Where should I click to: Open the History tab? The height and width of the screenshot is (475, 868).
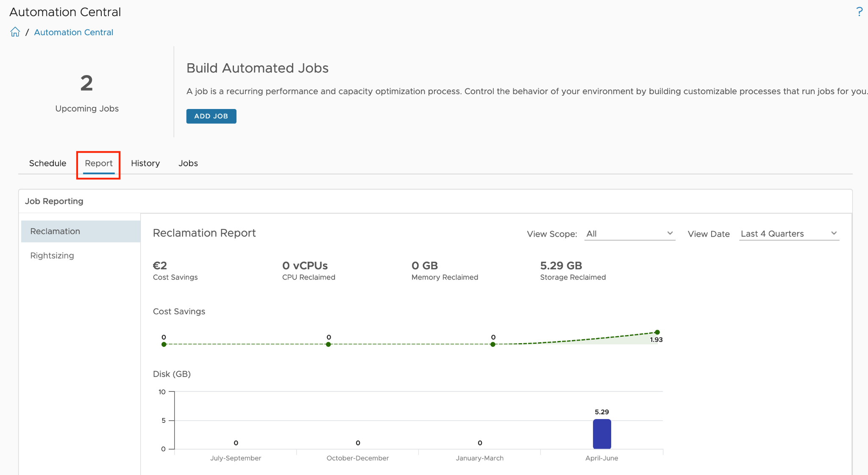pos(145,163)
